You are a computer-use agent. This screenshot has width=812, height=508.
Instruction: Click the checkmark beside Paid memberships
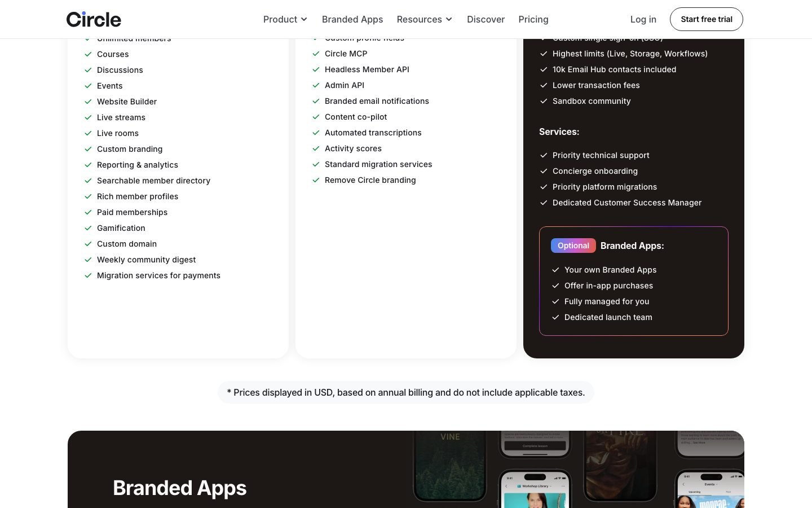tap(88, 212)
